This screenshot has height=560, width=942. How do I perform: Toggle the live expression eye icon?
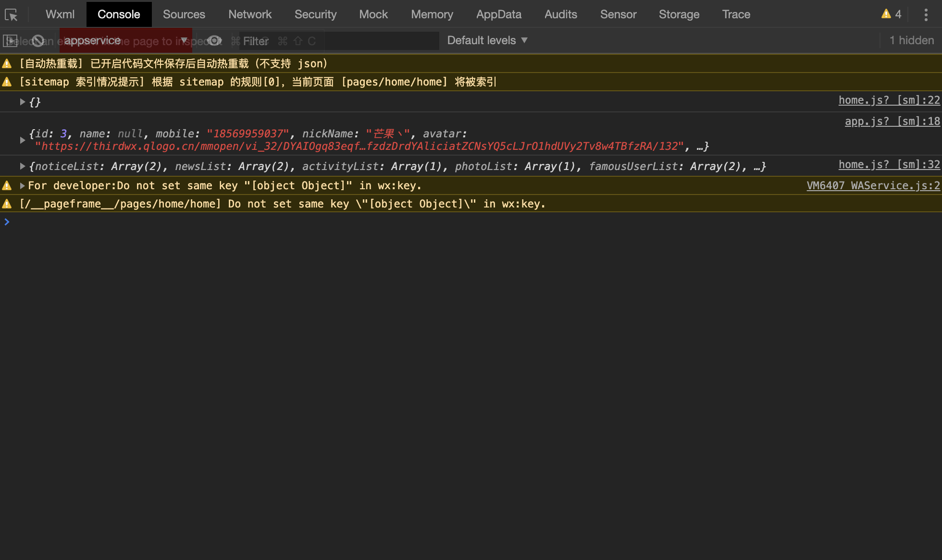click(214, 41)
